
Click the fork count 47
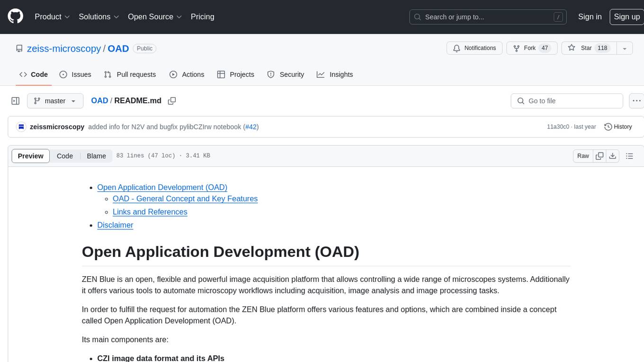(x=545, y=48)
